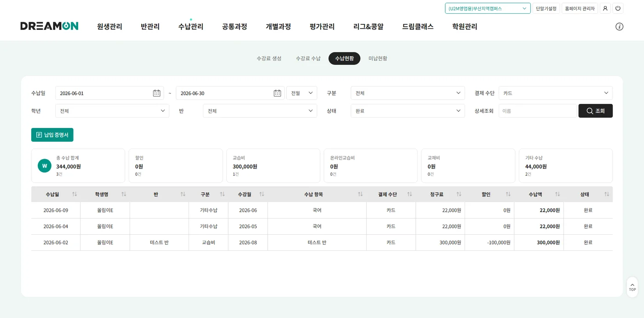This screenshot has width=644, height=318.
Task: Sort table by 수납 항목 column arrows
Action: click(x=360, y=194)
